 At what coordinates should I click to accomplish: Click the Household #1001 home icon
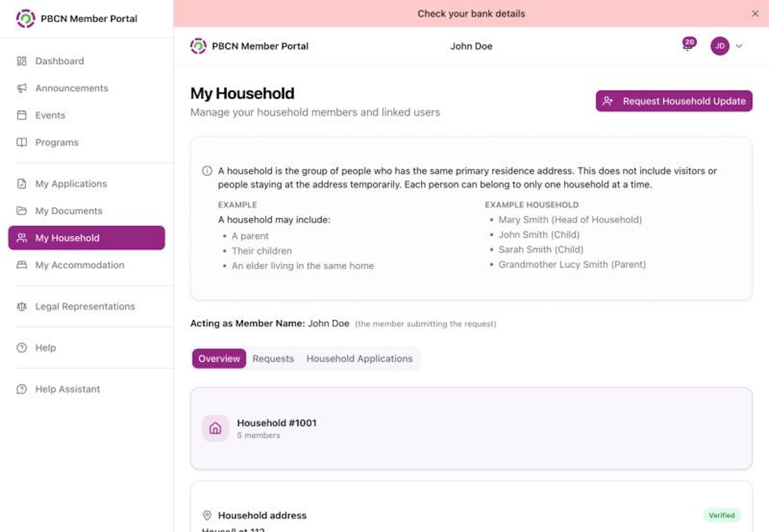[x=215, y=428]
